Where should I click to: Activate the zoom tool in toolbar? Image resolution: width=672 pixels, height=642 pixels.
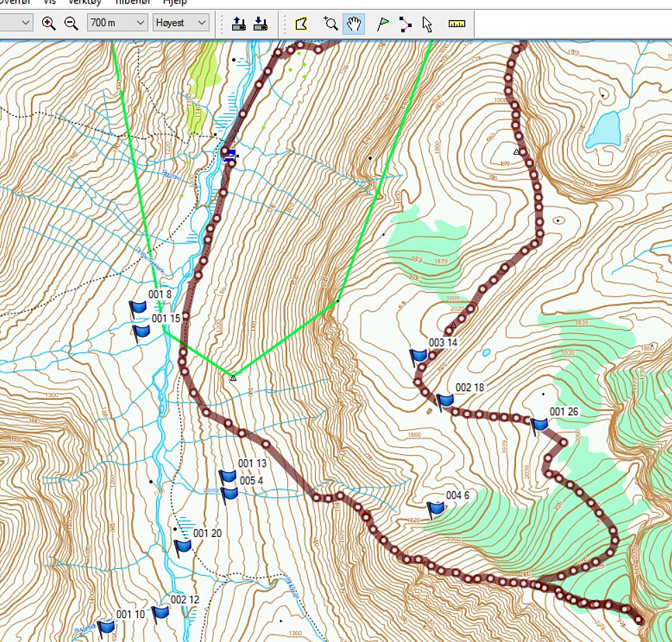click(331, 24)
